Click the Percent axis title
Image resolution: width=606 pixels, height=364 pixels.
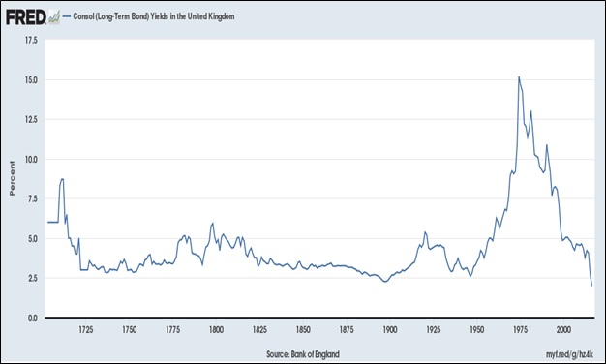[12, 178]
